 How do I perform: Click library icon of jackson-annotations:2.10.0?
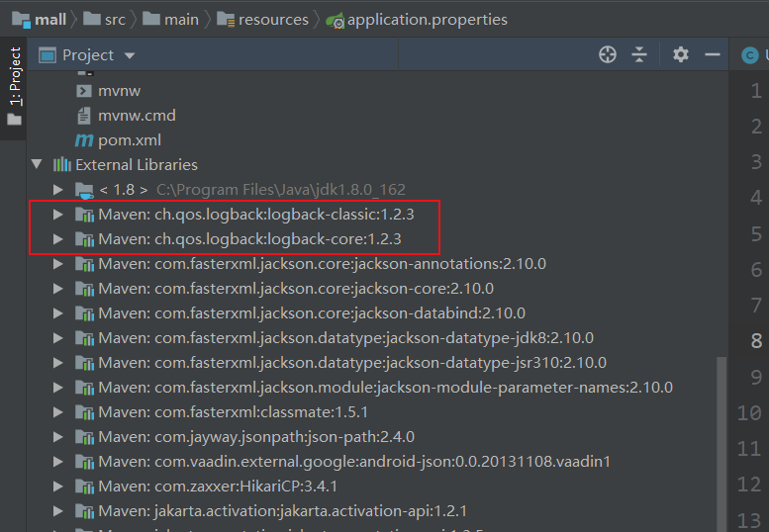click(x=84, y=264)
